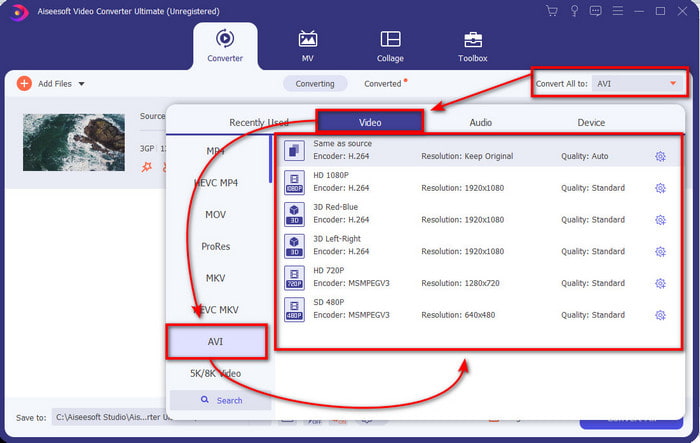Choose 5K/8K Video in the format list
The height and width of the screenshot is (443, 700).
[216, 373]
